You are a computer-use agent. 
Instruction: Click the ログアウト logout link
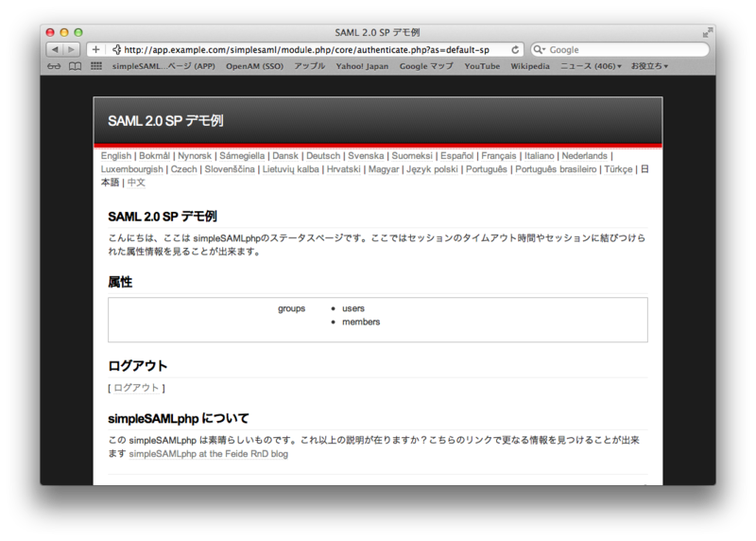[136, 388]
